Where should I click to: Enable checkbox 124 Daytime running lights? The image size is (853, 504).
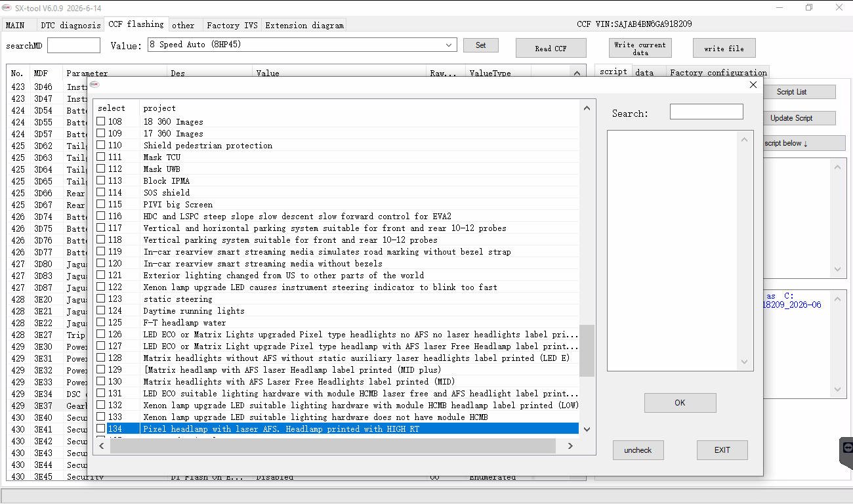101,310
